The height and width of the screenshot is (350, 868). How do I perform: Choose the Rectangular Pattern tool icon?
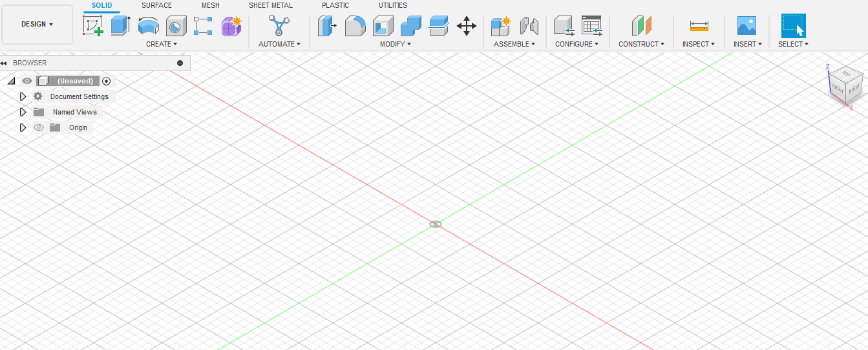pos(203,26)
